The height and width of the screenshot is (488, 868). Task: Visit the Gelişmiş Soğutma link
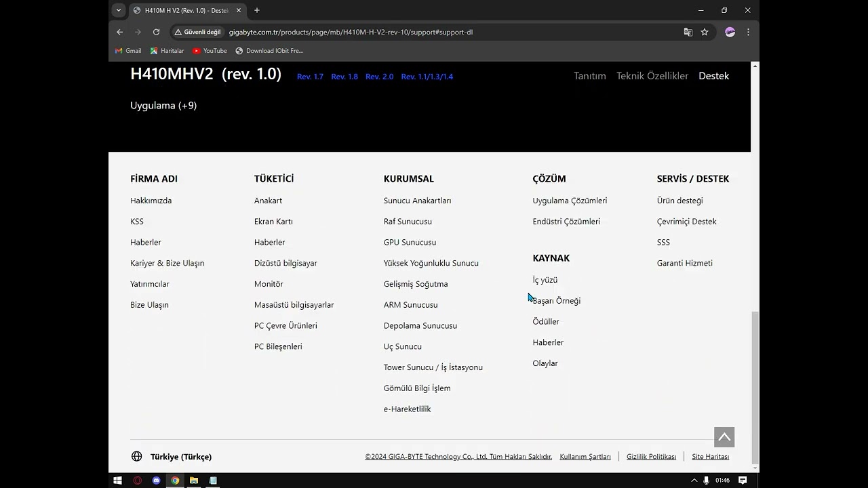click(x=416, y=284)
